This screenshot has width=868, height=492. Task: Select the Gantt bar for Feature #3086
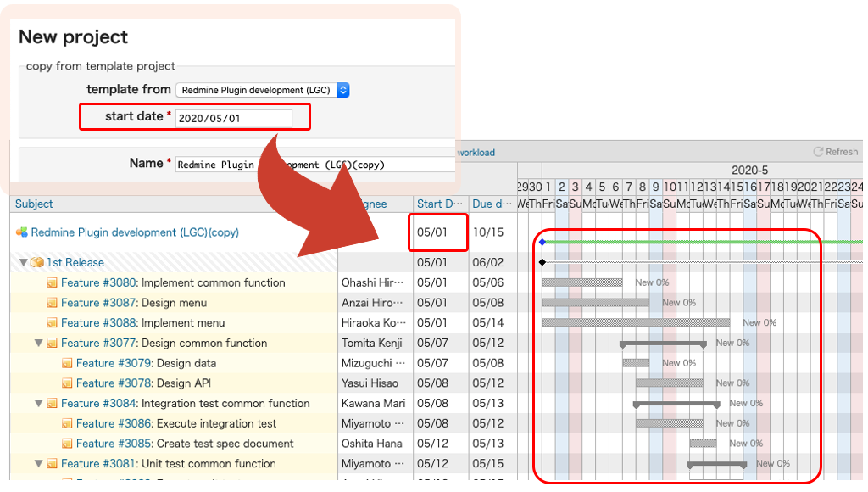[x=670, y=423]
